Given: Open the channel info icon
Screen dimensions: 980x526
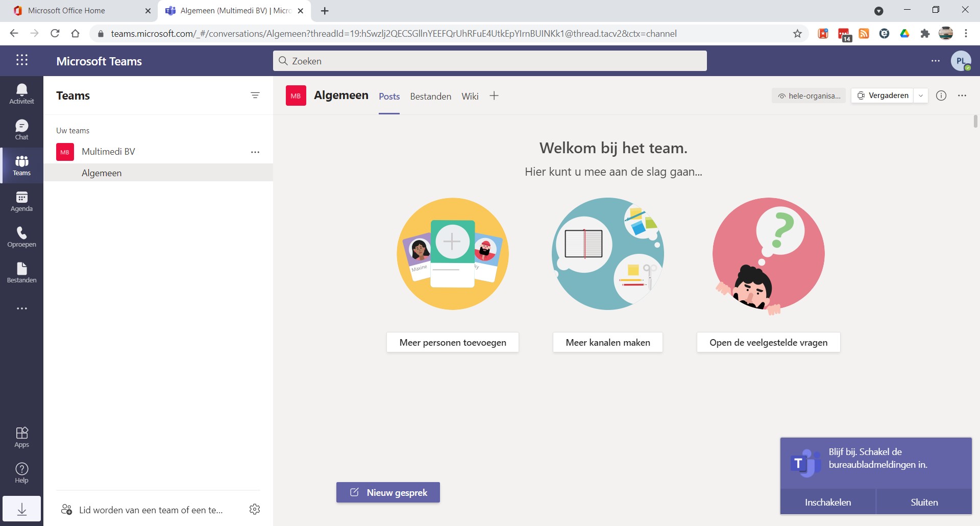Looking at the screenshot, I should (x=941, y=95).
